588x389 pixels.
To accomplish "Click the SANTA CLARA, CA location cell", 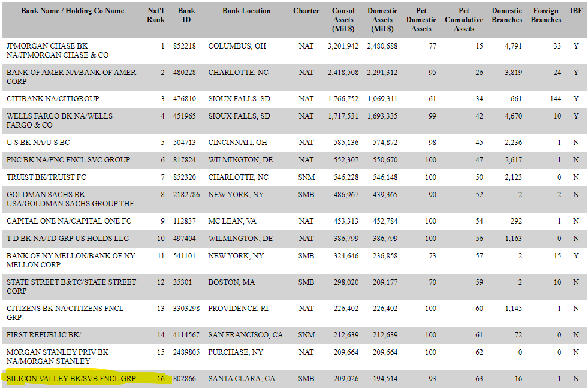I will pos(242,379).
